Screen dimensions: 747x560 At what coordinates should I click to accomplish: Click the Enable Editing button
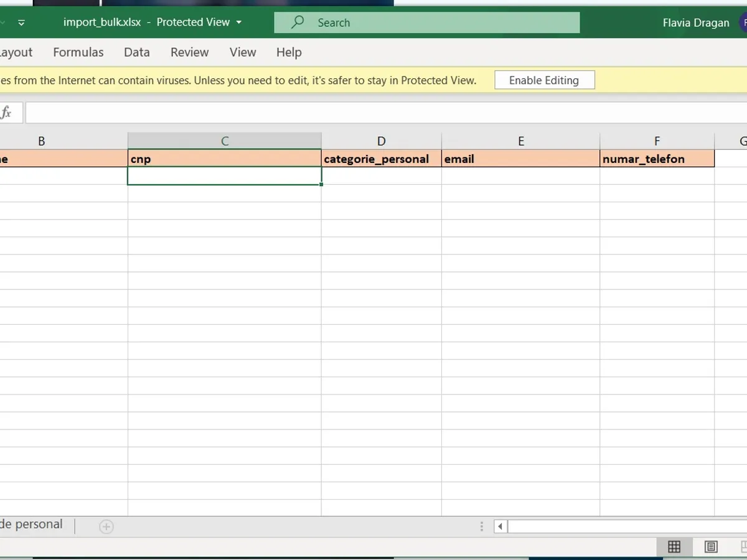pos(544,80)
